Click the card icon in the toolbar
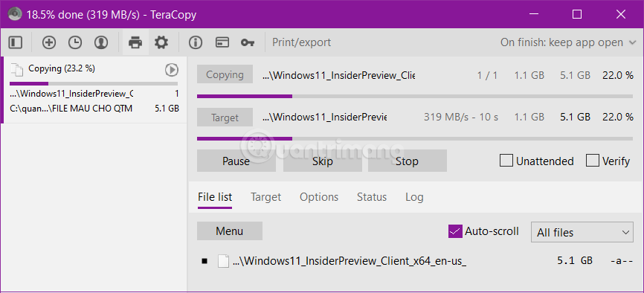Screen dimensions: 644x293 pyautogui.click(x=222, y=42)
